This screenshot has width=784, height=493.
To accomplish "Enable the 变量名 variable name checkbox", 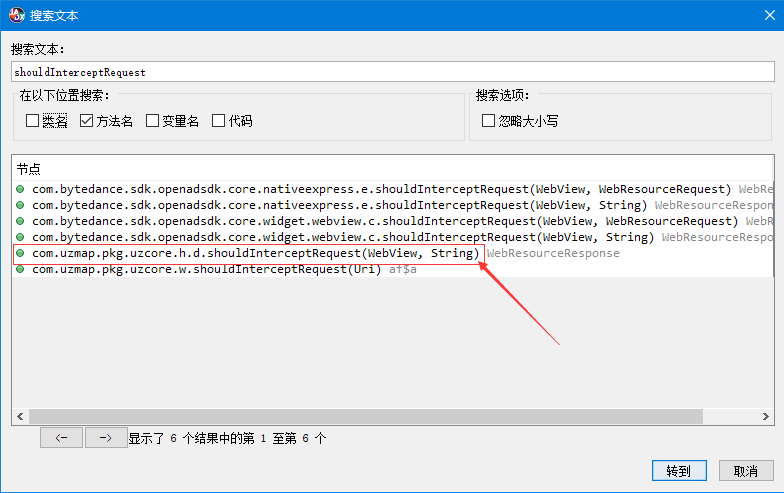I will click(x=153, y=121).
